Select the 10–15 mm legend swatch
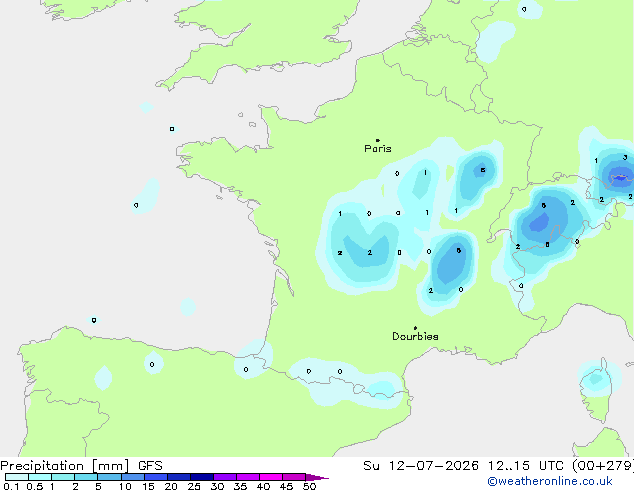Image resolution: width=634 pixels, height=490 pixels. point(133,477)
